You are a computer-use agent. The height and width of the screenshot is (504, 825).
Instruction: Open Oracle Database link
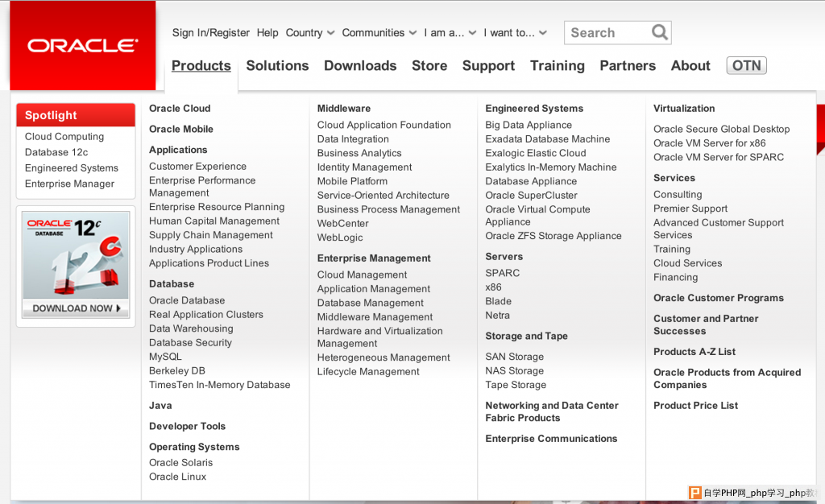[187, 300]
